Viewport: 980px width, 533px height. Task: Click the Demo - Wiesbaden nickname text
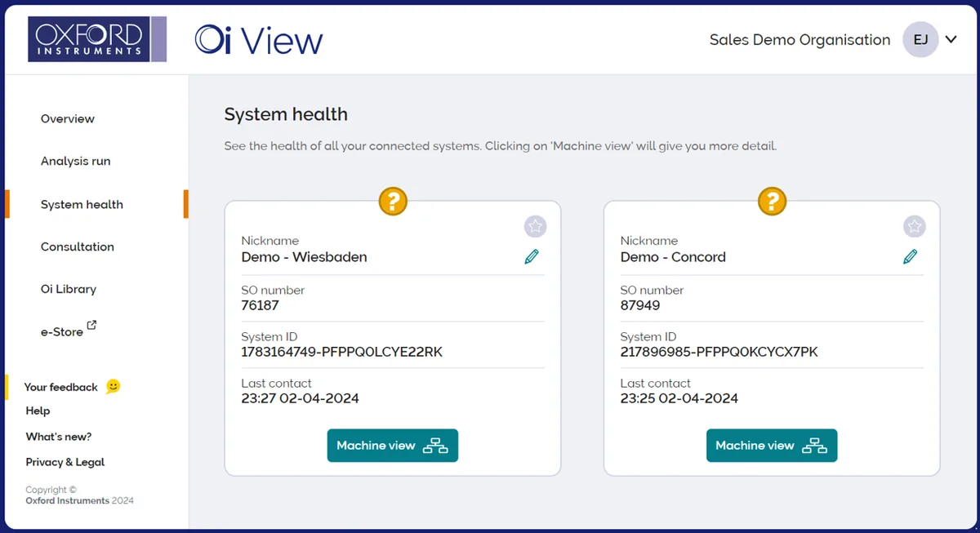304,257
